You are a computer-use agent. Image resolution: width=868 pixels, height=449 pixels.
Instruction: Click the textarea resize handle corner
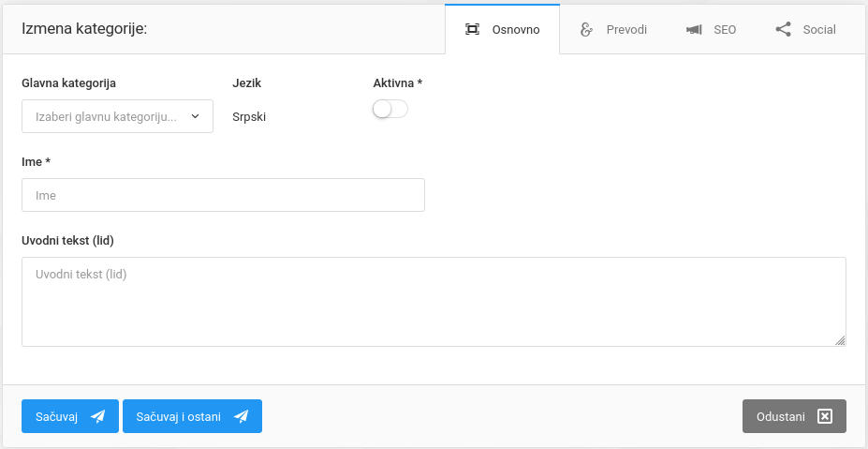click(840, 341)
